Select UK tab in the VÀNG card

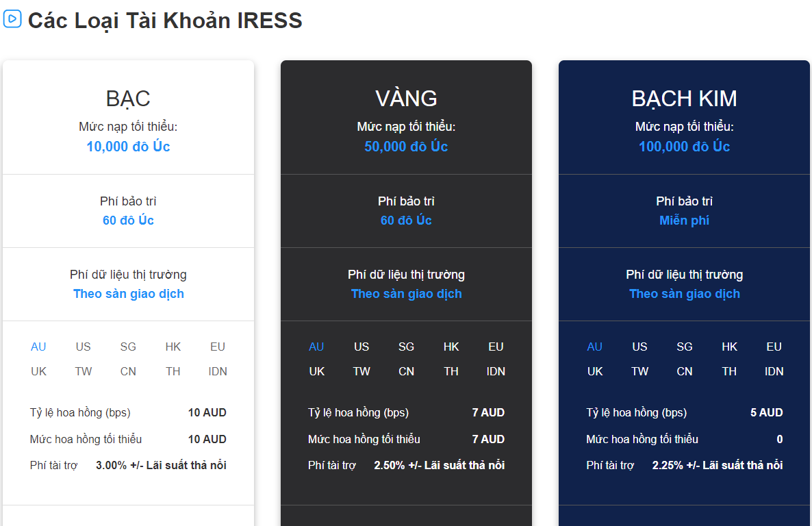pos(317,372)
